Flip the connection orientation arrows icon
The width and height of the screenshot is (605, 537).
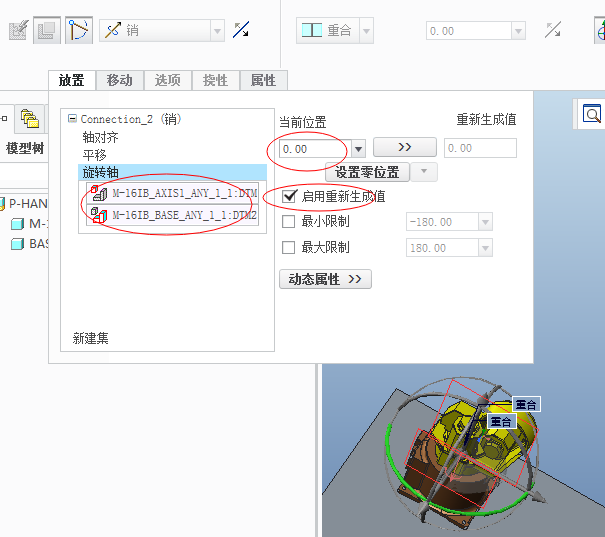tap(241, 30)
